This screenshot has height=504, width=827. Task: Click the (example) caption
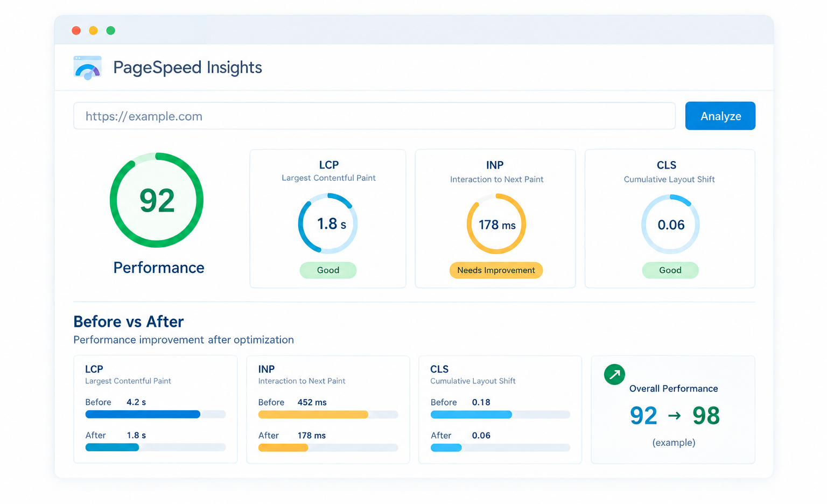(x=674, y=443)
